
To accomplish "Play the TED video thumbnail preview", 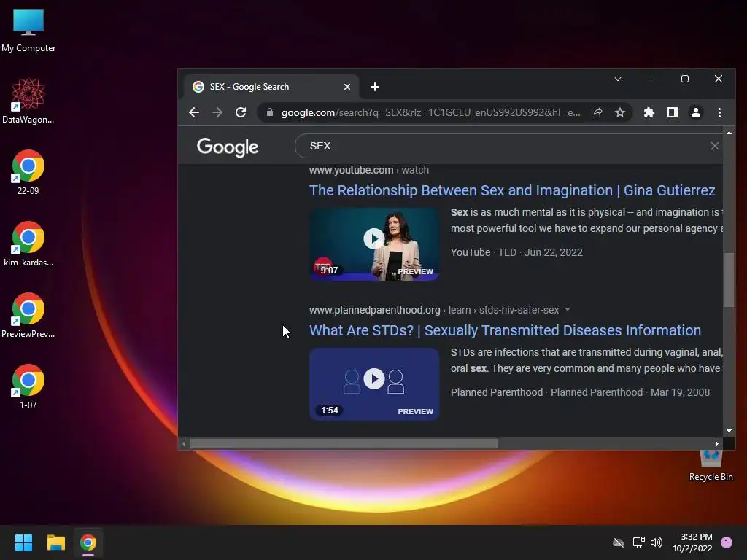I will [374, 244].
